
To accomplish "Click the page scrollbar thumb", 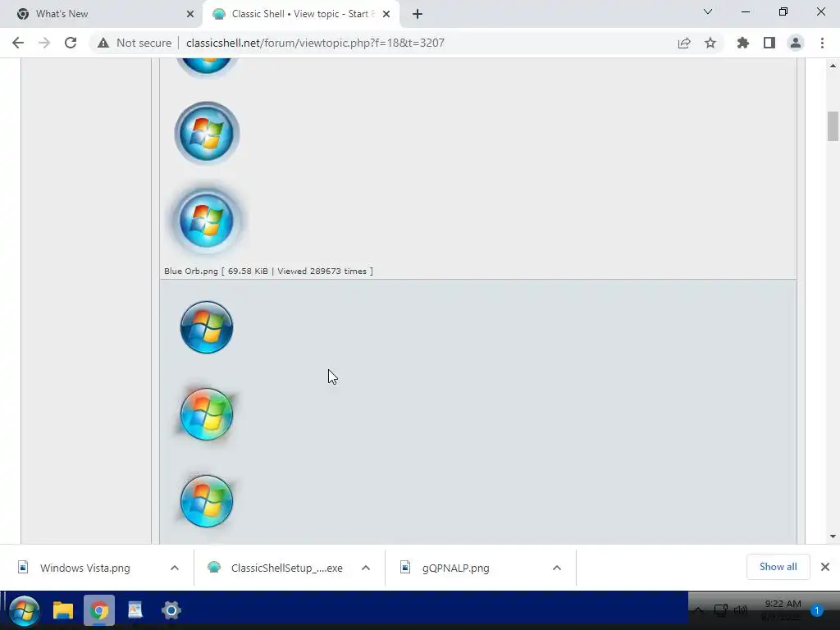I will point(833,126).
